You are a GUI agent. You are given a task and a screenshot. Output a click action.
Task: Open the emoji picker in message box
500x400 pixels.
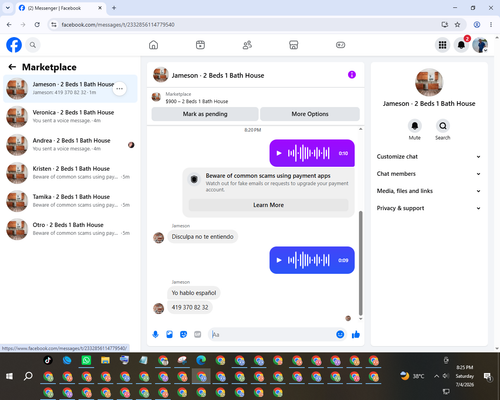point(340,334)
